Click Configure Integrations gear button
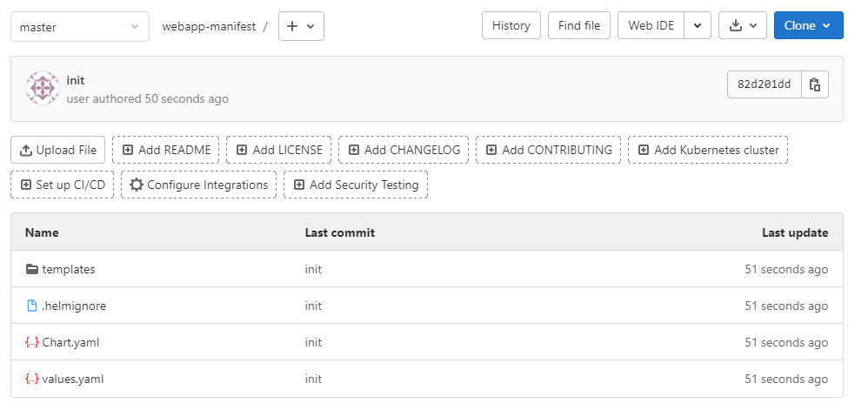Image resolution: width=868 pixels, height=417 pixels. pyautogui.click(x=198, y=185)
